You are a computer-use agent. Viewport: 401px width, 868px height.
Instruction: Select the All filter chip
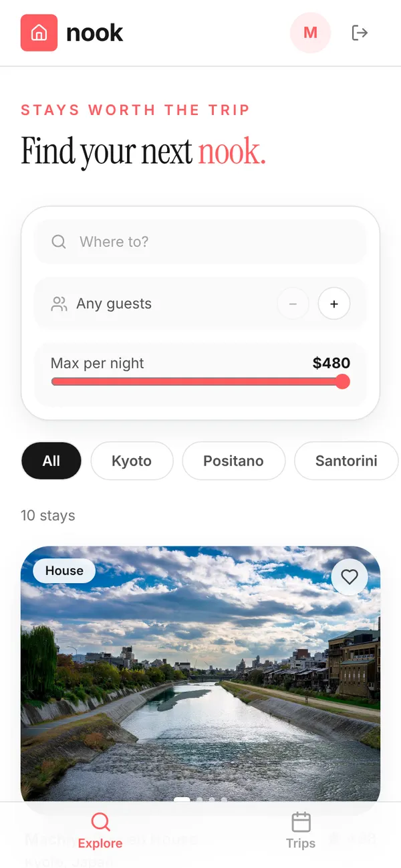[51, 461]
